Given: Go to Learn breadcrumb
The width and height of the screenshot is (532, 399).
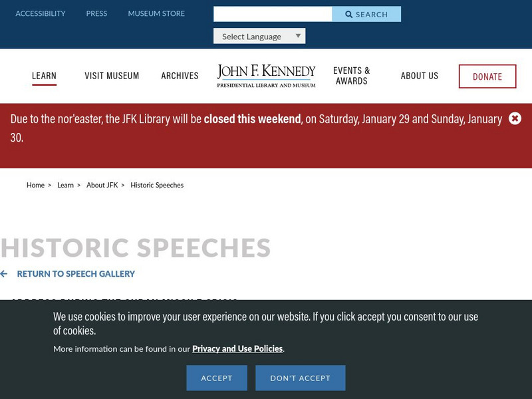Looking at the screenshot, I should pos(65,185).
